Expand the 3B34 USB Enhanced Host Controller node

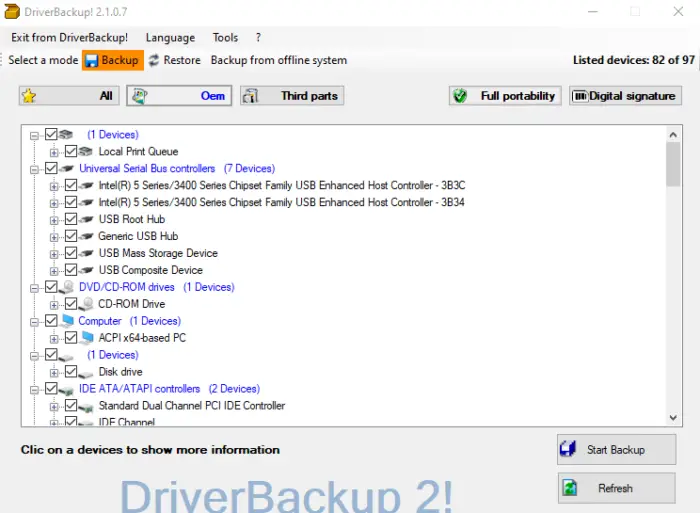tap(54, 204)
